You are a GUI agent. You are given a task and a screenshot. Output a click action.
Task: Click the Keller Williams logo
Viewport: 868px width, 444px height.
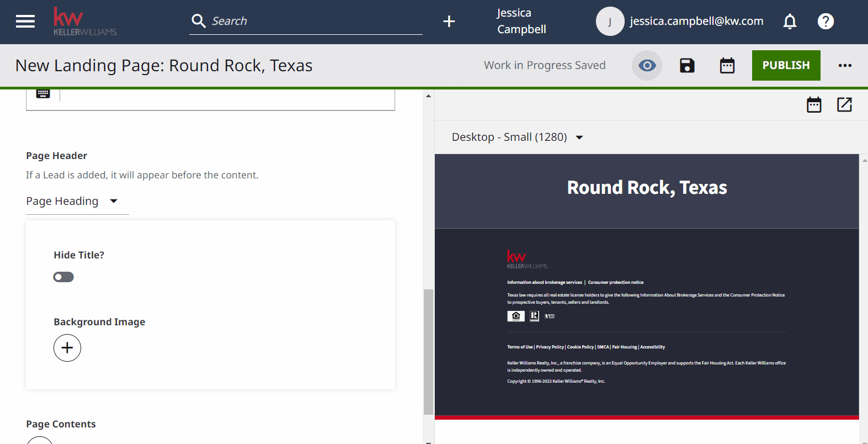85,22
